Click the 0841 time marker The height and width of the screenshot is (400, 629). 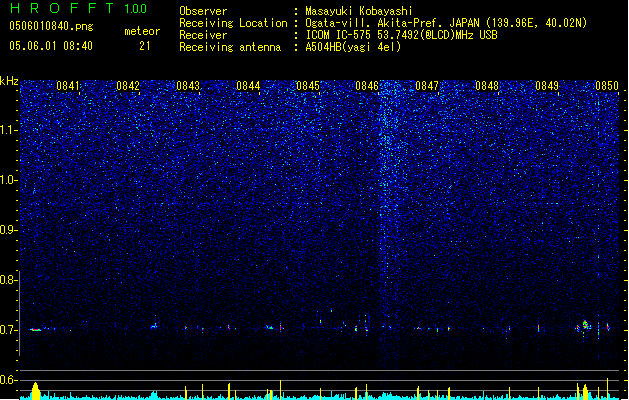coord(68,86)
